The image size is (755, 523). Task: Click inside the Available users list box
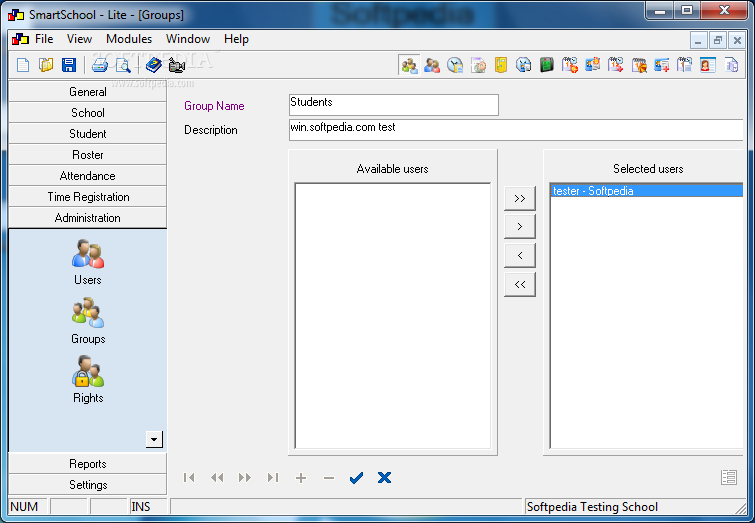click(x=392, y=316)
